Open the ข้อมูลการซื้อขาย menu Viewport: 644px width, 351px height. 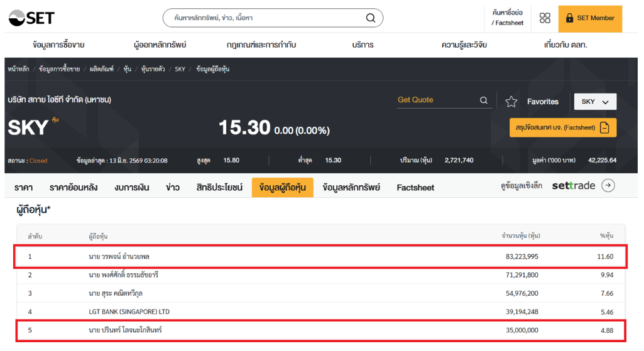click(58, 45)
